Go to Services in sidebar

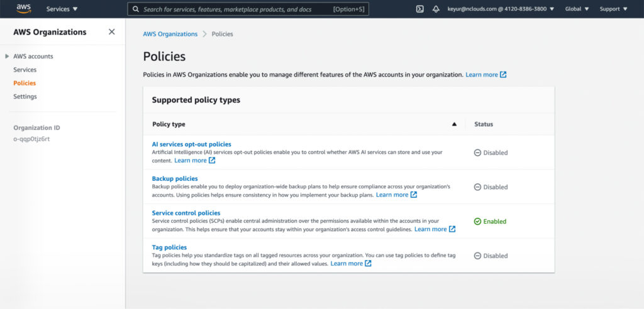(x=25, y=70)
